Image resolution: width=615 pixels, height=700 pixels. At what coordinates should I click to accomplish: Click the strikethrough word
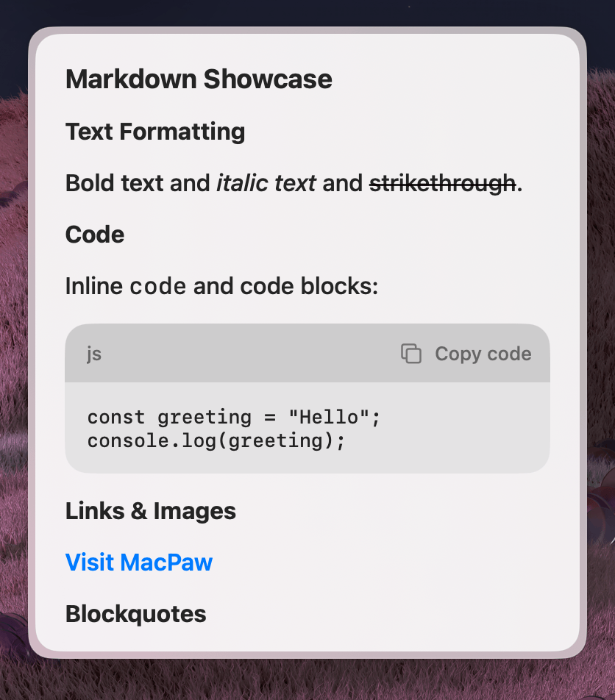(x=443, y=184)
